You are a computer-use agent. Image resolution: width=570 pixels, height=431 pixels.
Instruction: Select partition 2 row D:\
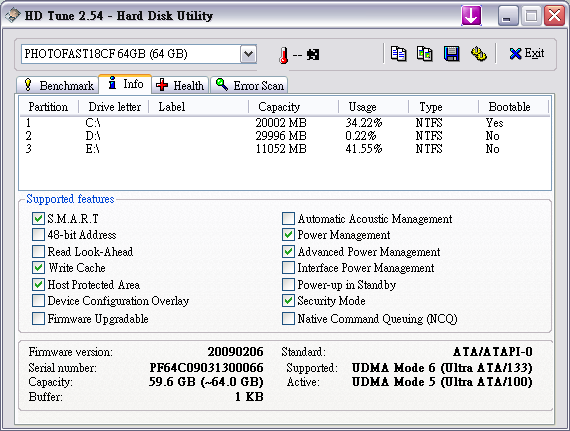point(285,136)
